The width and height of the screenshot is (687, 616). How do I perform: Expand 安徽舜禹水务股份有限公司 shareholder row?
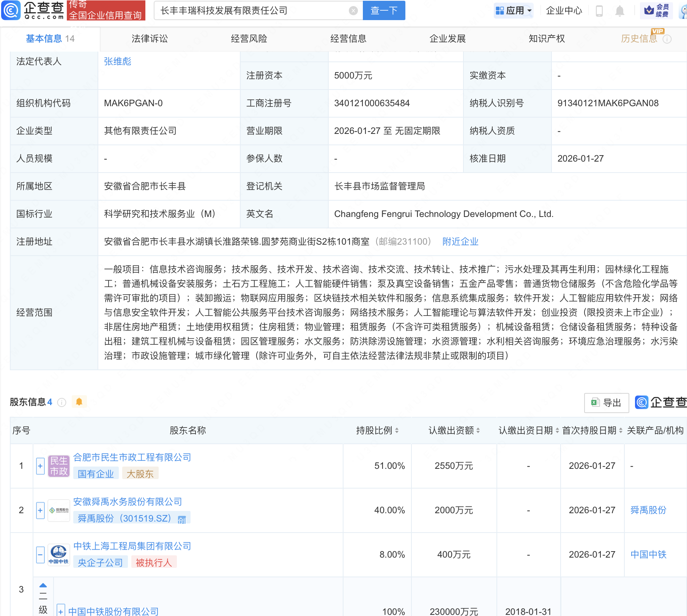click(x=40, y=510)
